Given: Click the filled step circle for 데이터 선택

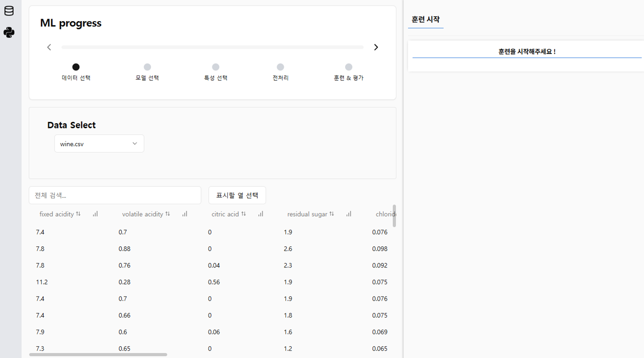Looking at the screenshot, I should [x=76, y=67].
